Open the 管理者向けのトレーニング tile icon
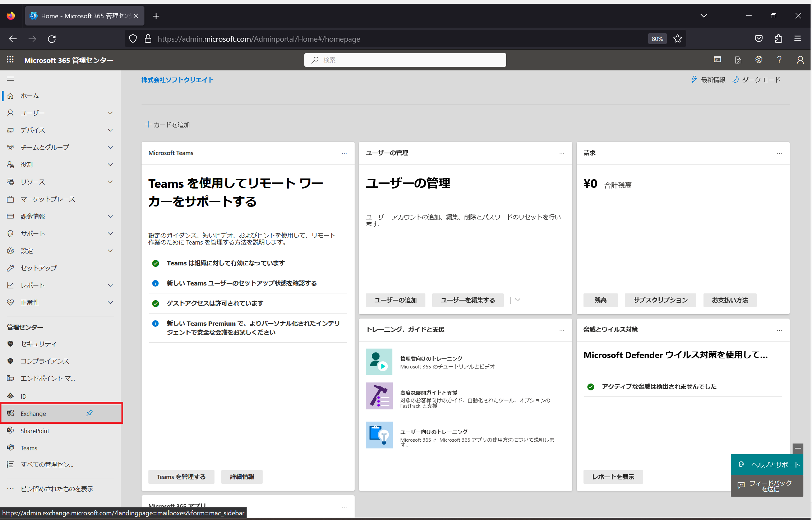 (379, 362)
